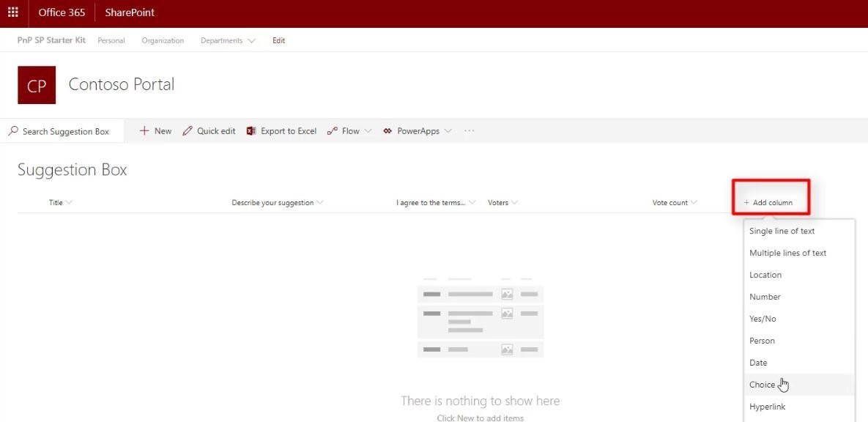Choose Date column type
868x422 pixels.
[799, 363]
